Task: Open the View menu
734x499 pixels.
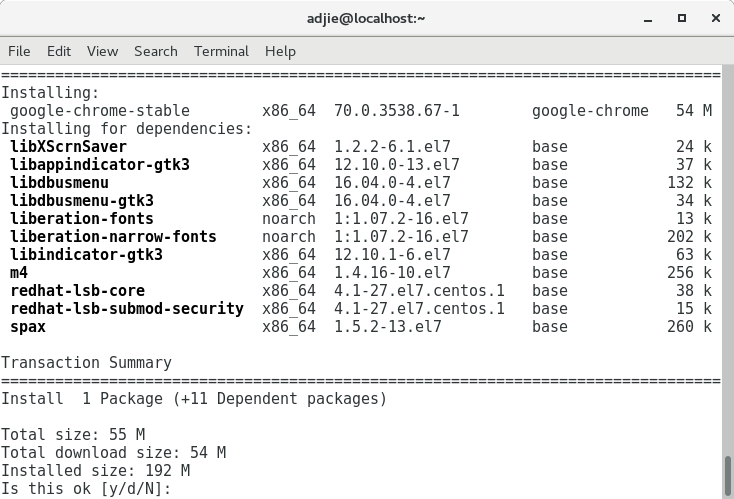Action: 102,51
